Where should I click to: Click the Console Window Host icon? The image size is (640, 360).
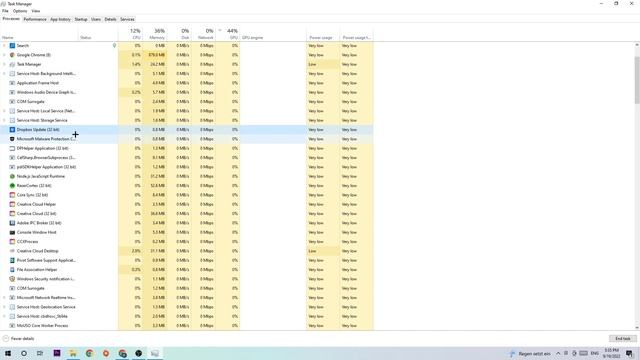[x=12, y=233]
